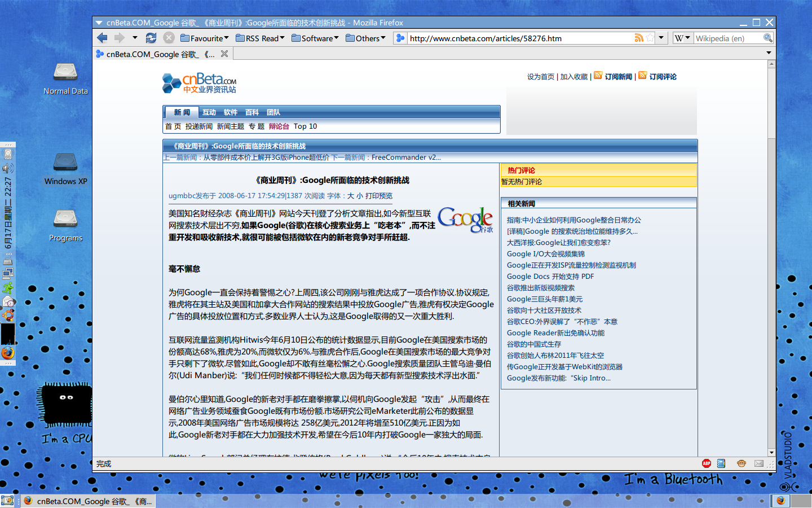Open the search engine selector (Wikipedia W)

coord(682,38)
